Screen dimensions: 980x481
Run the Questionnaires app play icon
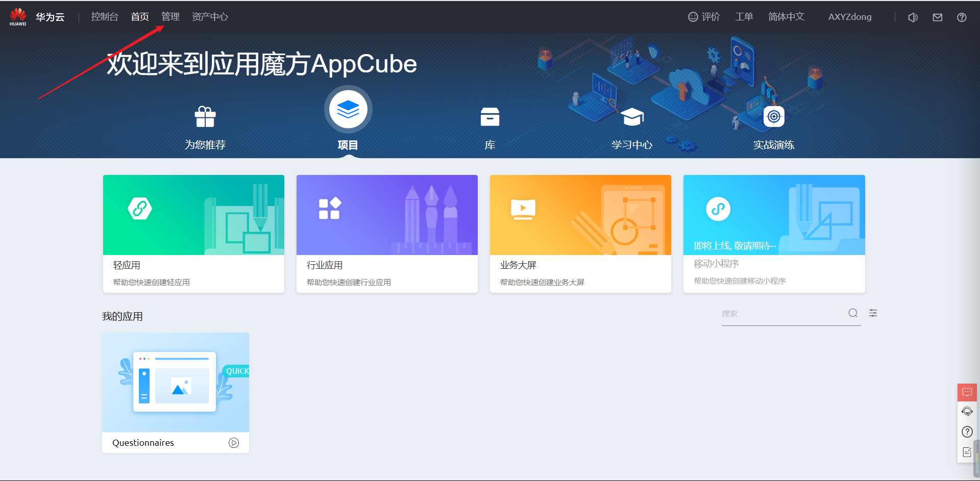pos(234,443)
